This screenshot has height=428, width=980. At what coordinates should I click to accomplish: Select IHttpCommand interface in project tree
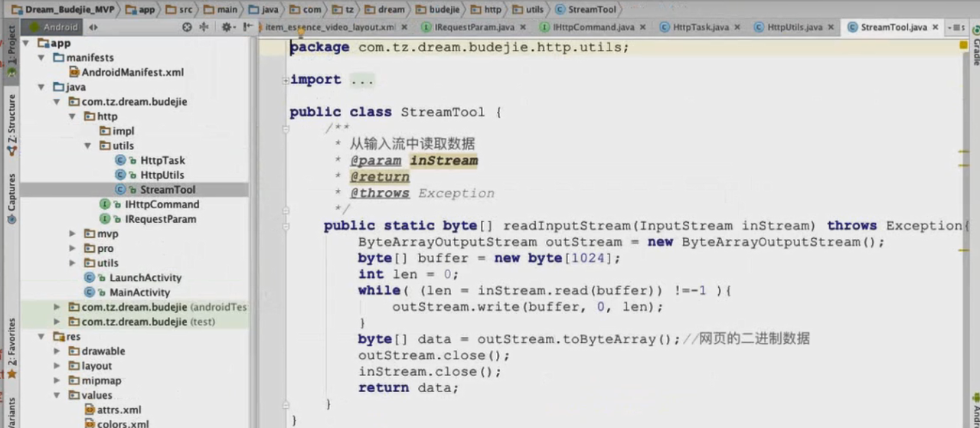150,204
